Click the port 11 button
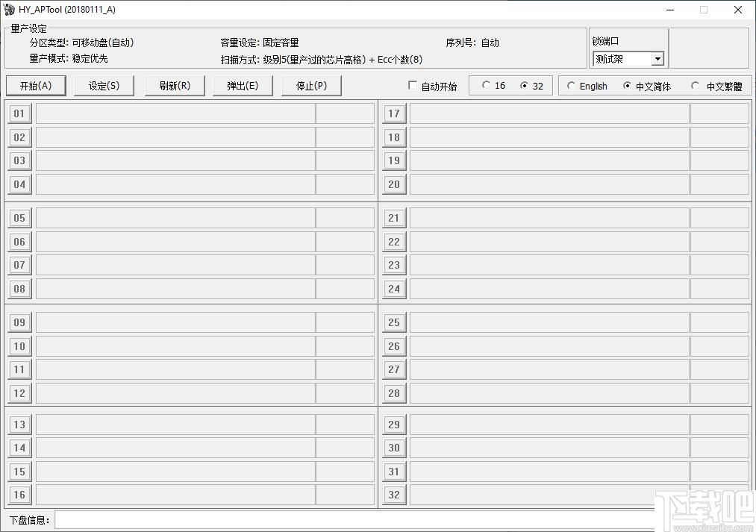756x532 pixels. pos(19,369)
